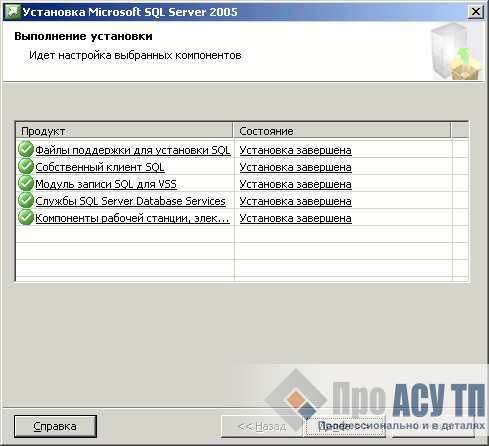Open link Компоненты рабочей станции, элек...
The height and width of the screenshot is (446, 489).
[x=132, y=218]
